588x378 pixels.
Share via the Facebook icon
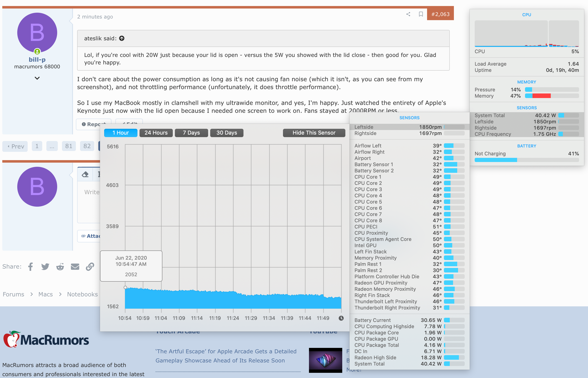31,266
